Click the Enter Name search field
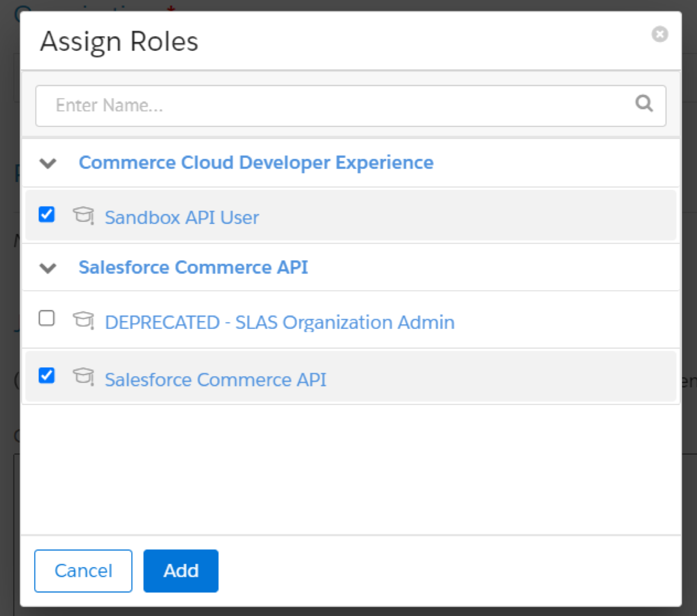This screenshot has height=616, width=697. click(351, 106)
